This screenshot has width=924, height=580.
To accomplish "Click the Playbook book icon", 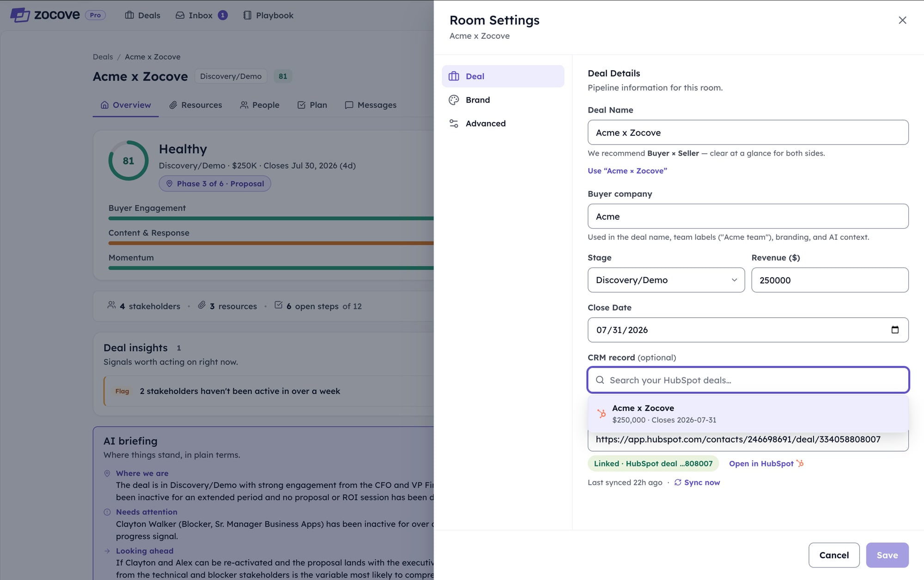I will click(247, 15).
